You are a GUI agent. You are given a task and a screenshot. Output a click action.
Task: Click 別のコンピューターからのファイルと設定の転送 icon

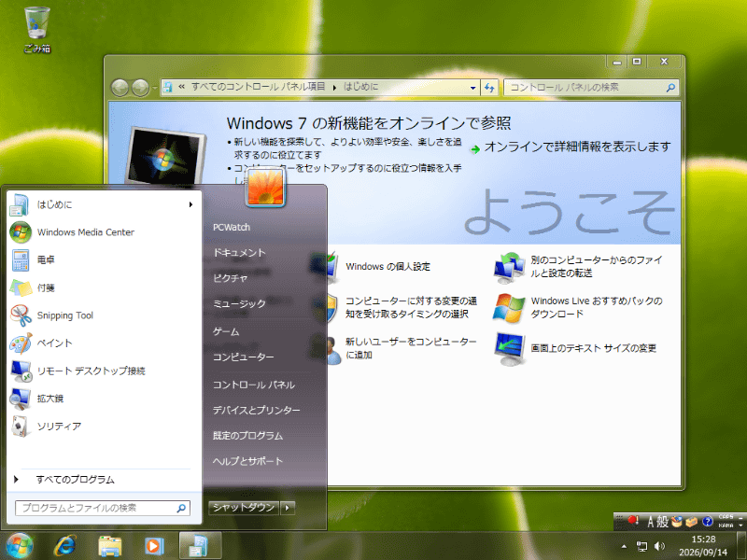(508, 267)
